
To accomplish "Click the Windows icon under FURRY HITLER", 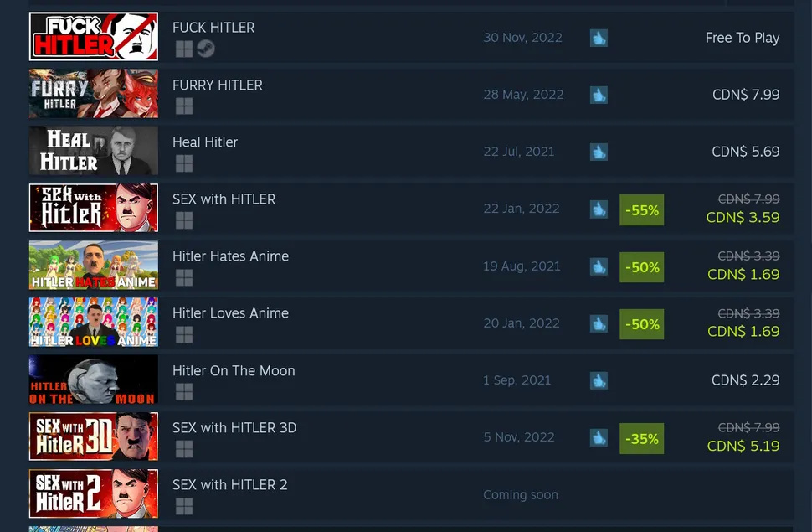I will (x=184, y=106).
